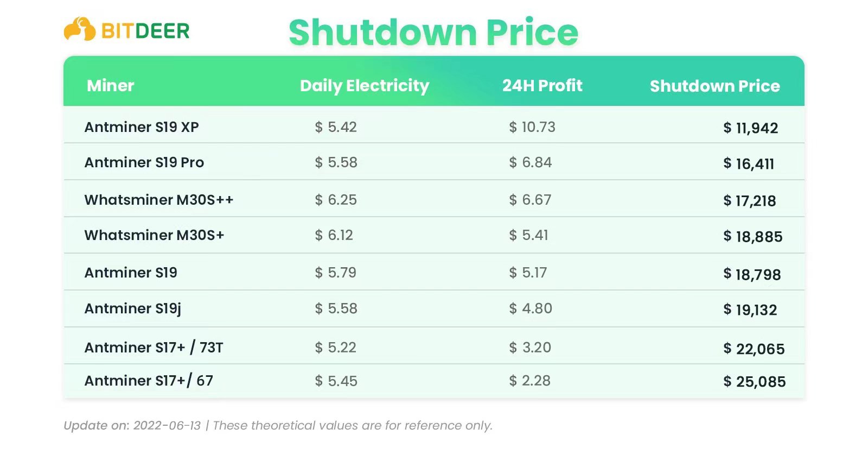Select the $ 6.25 daily electricity value
Image resolution: width=868 pixels, height=454 pixels.
[x=336, y=200]
